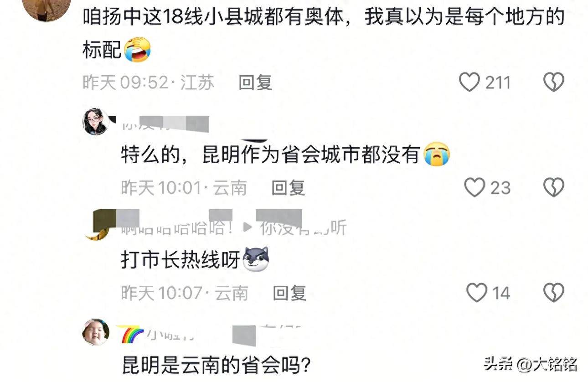The width and height of the screenshot is (588, 382).
Task: Reply to the 10:01 Yunnan comment
Action: tap(288, 187)
